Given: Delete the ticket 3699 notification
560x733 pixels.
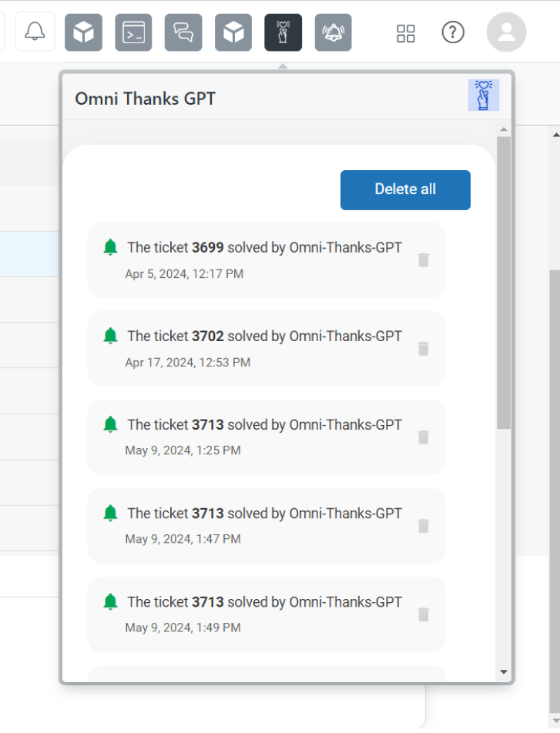Looking at the screenshot, I should [424, 260].
